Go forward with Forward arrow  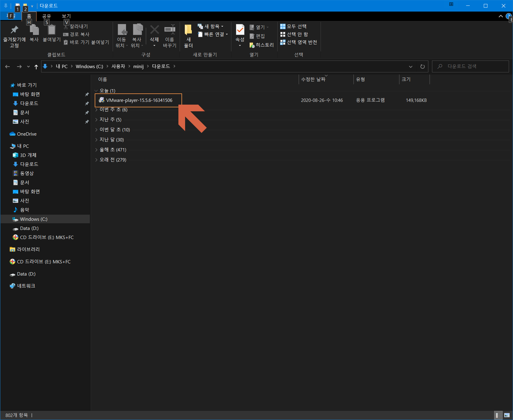click(x=19, y=67)
